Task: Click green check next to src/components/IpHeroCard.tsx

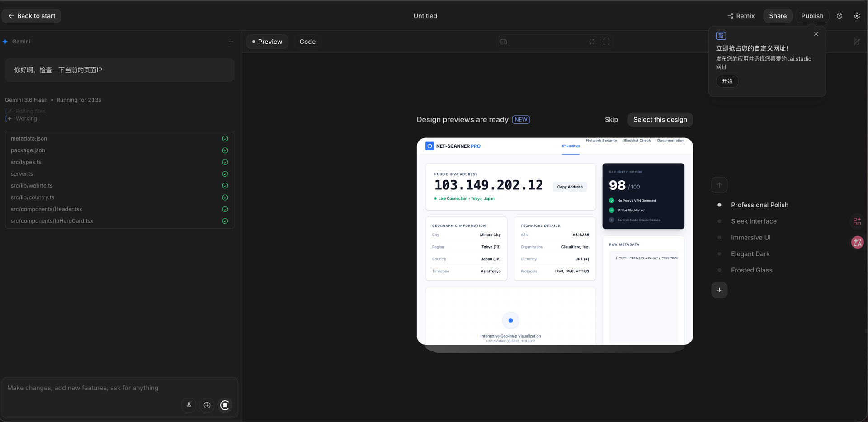Action: (x=225, y=221)
